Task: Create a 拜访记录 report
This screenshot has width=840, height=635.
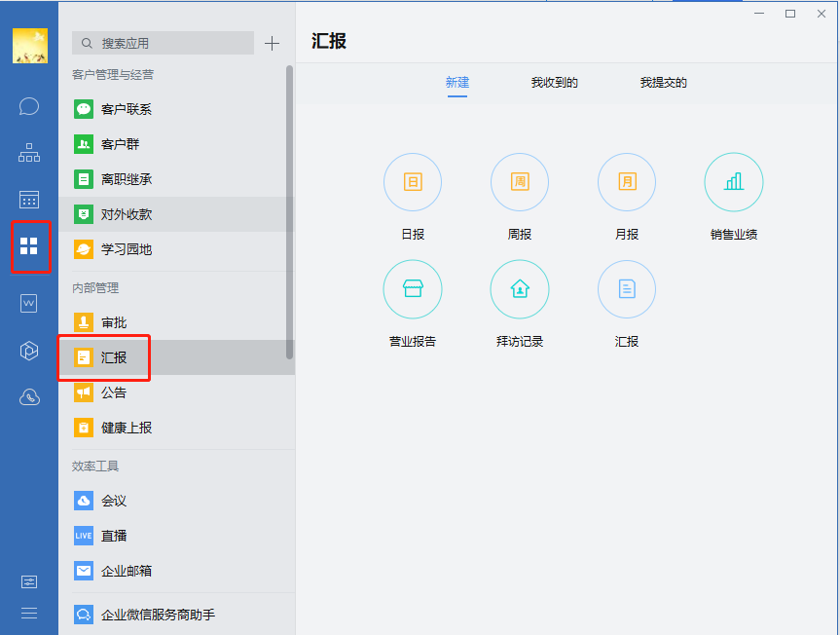Action: click(520, 289)
